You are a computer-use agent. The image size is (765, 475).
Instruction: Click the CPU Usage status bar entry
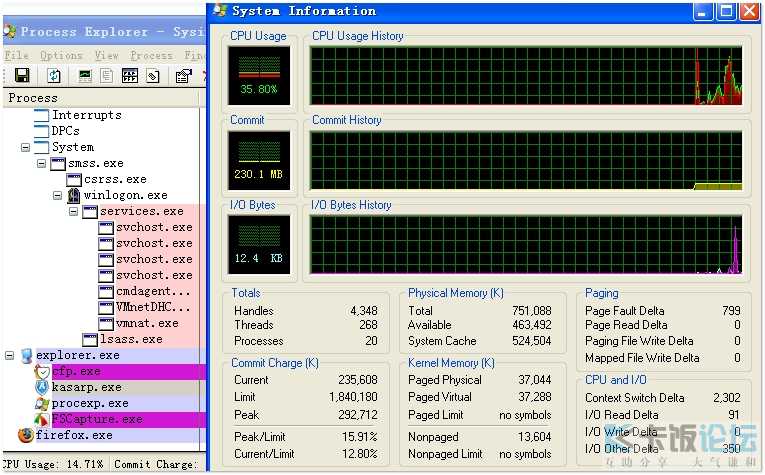54,464
